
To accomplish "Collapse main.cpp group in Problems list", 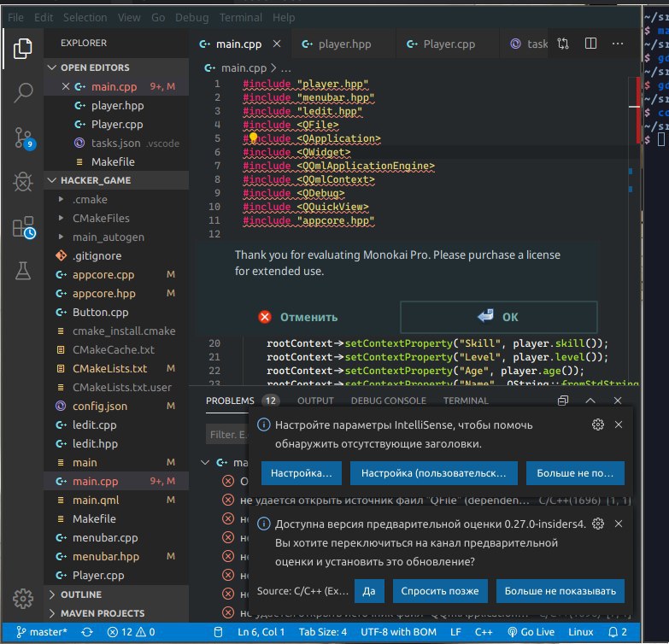I will click(205, 462).
